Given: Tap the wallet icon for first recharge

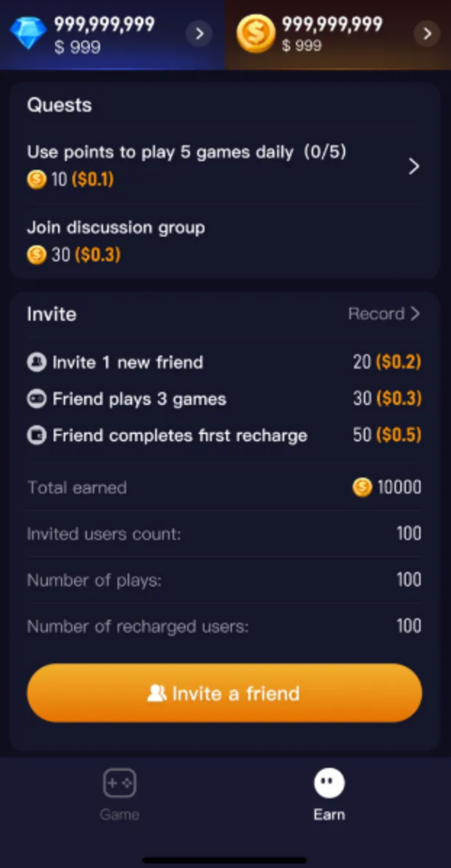Looking at the screenshot, I should tap(36, 436).
